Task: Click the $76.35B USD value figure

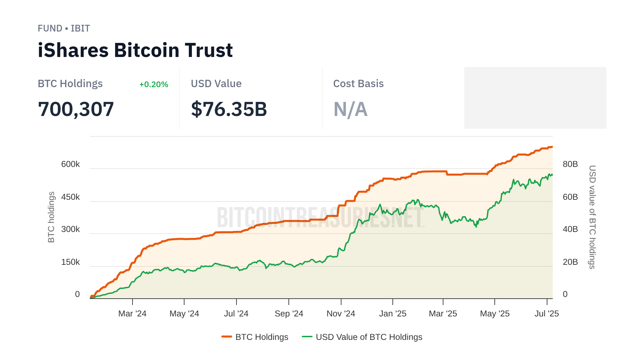Action: click(229, 109)
